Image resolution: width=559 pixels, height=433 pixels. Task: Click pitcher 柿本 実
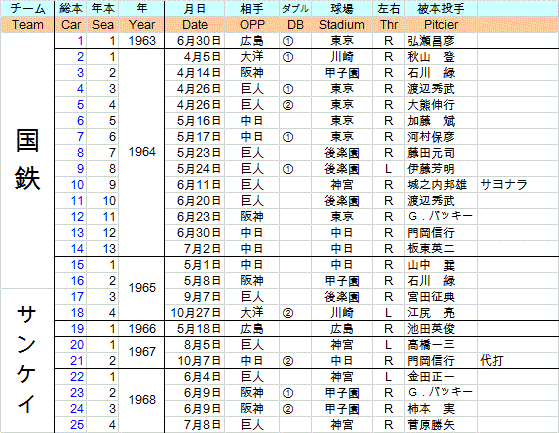pos(431,408)
